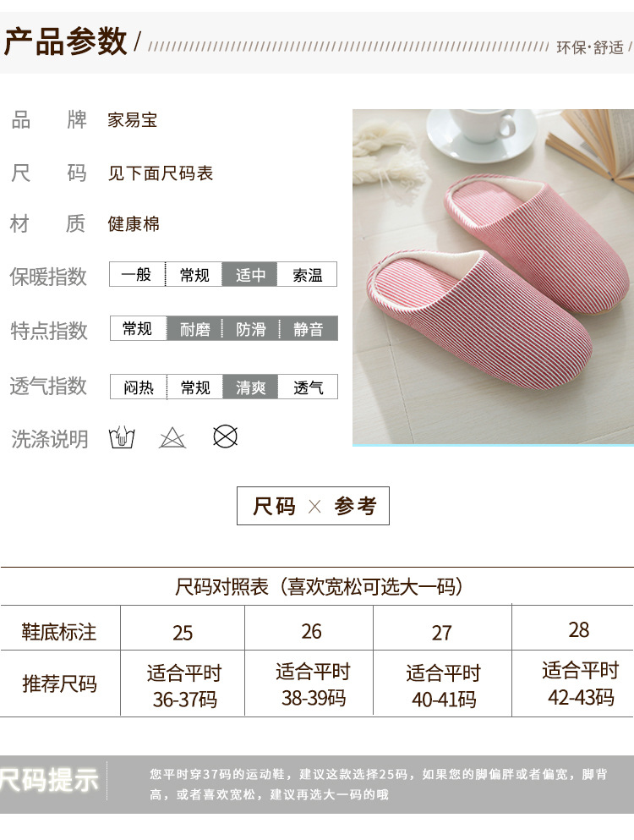The image size is (634, 840).
Task: Select the 40-41码 recommended size cell
Action: pos(443,686)
